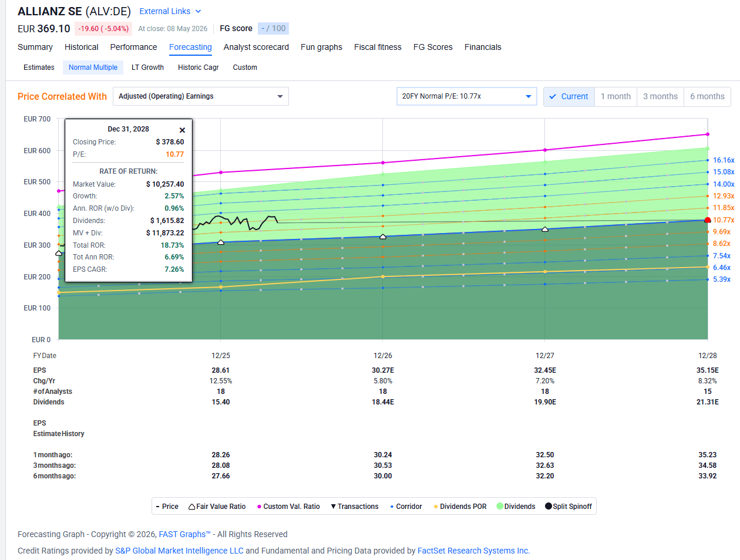
Task: Open S&P Global Market Intelligence LLC link
Action: [179, 551]
